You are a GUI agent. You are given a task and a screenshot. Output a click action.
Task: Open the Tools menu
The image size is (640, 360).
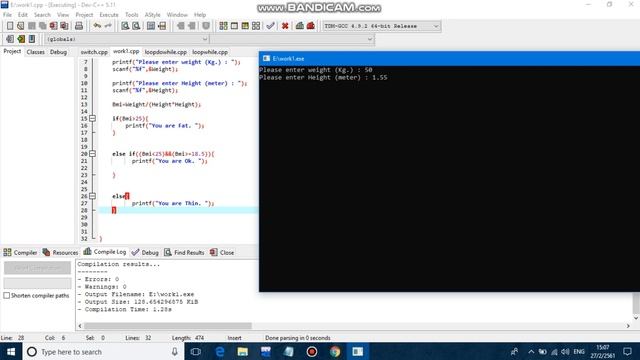[x=131, y=15]
